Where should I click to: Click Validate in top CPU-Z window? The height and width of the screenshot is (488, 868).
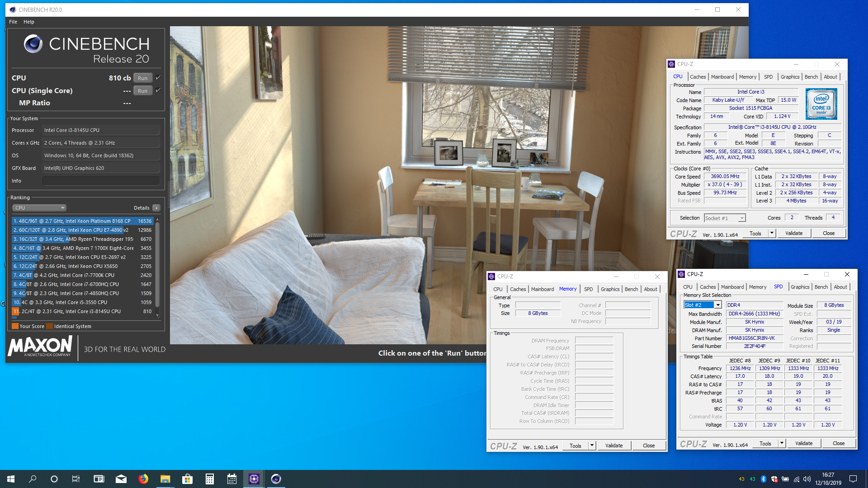[794, 233]
